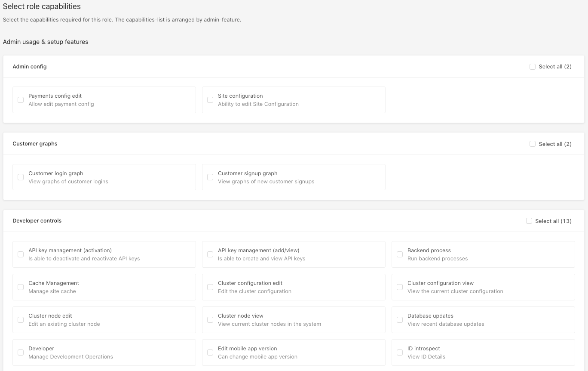
Task: Tick the Cluster node edit checkbox
Action: tap(21, 320)
